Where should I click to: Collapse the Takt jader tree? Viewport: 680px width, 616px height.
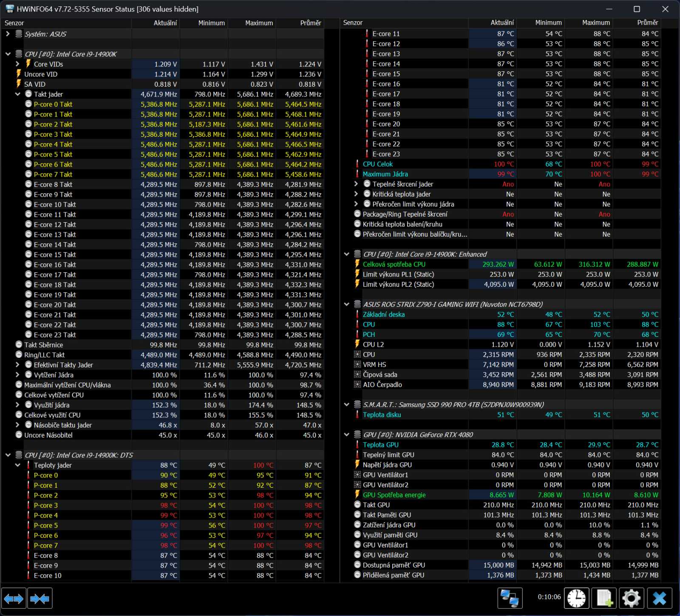pyautogui.click(x=17, y=94)
